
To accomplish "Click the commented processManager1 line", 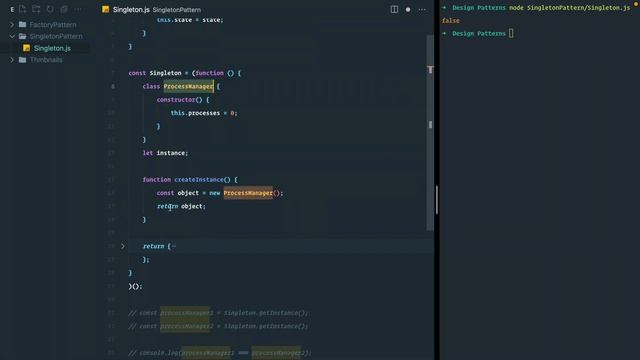I will [x=218, y=313].
